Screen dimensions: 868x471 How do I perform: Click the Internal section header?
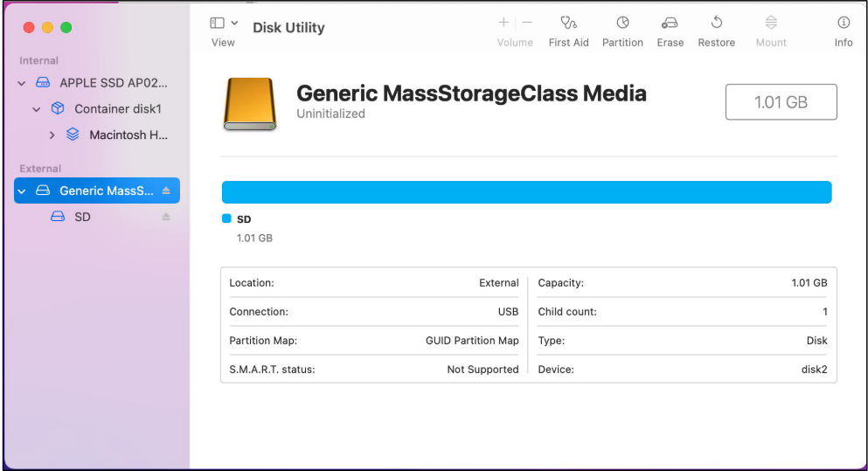pyautogui.click(x=38, y=60)
